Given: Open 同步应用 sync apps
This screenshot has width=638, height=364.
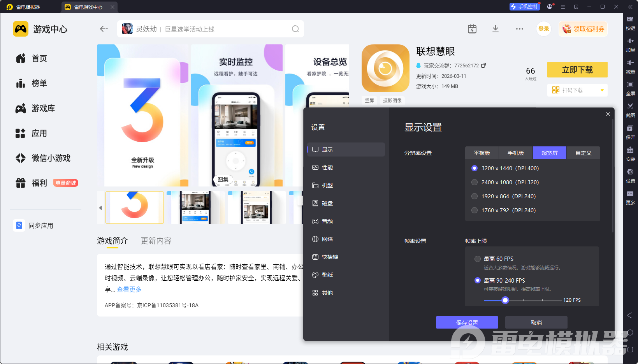Looking at the screenshot, I should coord(34,225).
